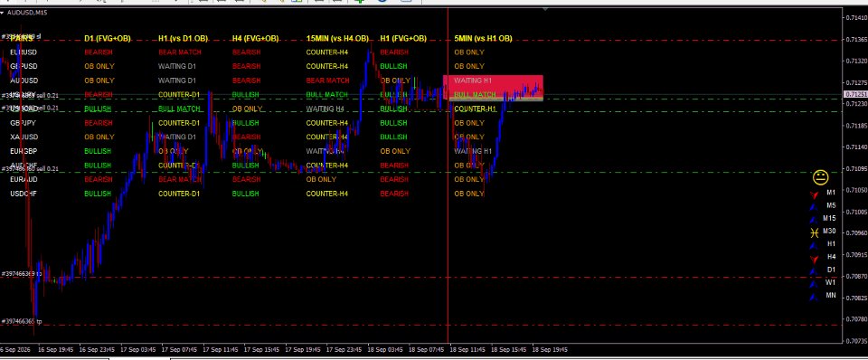Screen dimensions: 868x360
Task: Click BEARISH D1 cell in the GBPJPY row
Action: coord(98,123)
